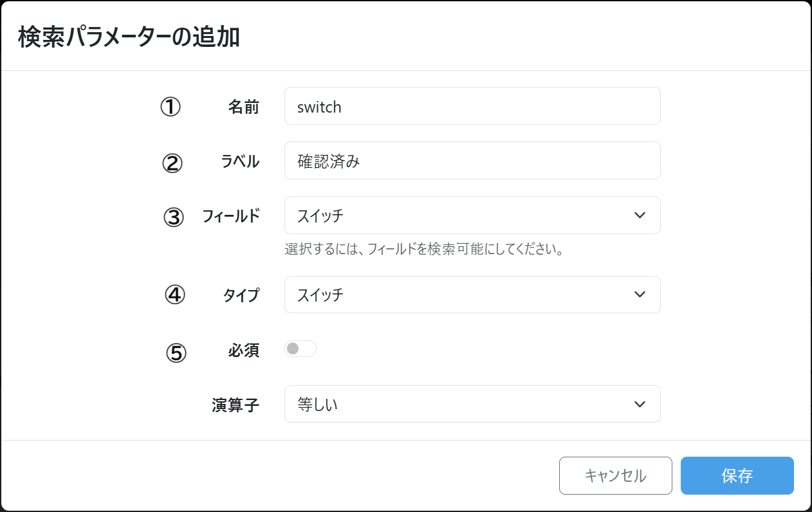
Task: Click the 検索パラメーターの追加 dialog title
Action: click(129, 37)
